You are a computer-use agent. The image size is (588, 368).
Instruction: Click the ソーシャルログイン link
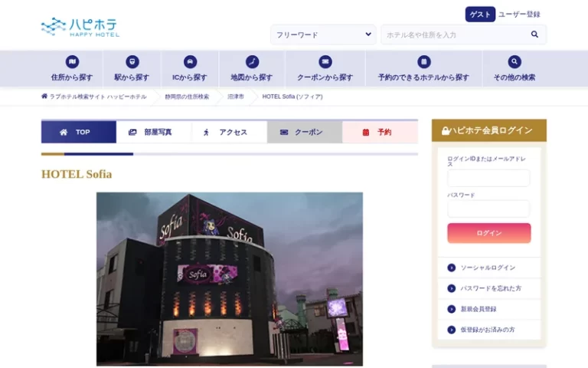[488, 268]
